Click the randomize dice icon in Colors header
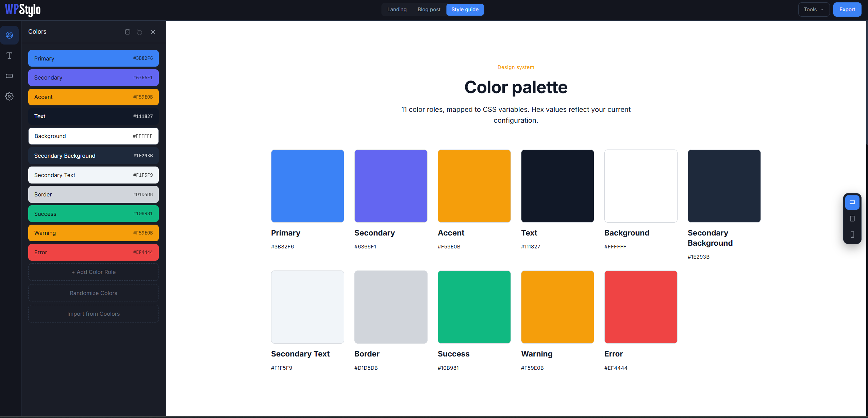This screenshot has height=418, width=868. (x=128, y=32)
